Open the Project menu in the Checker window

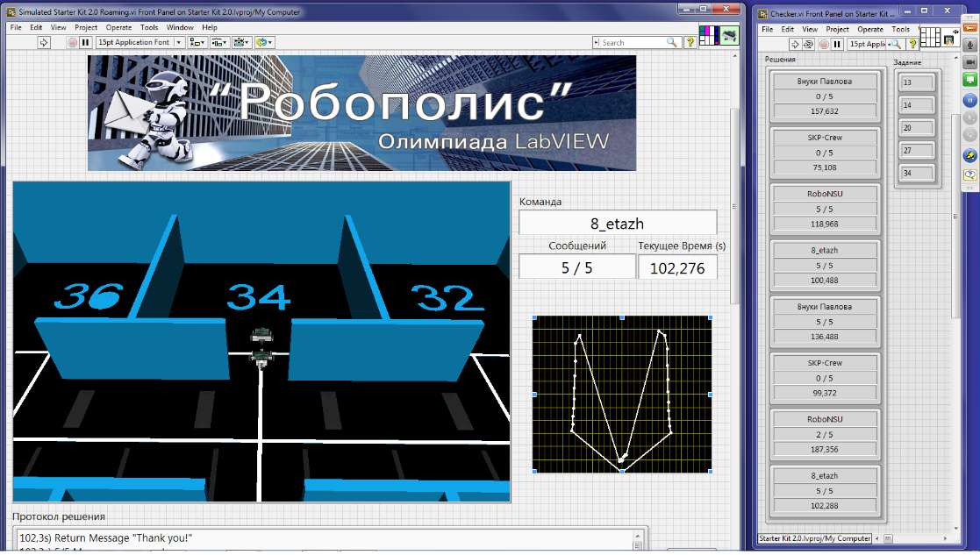pos(837,29)
